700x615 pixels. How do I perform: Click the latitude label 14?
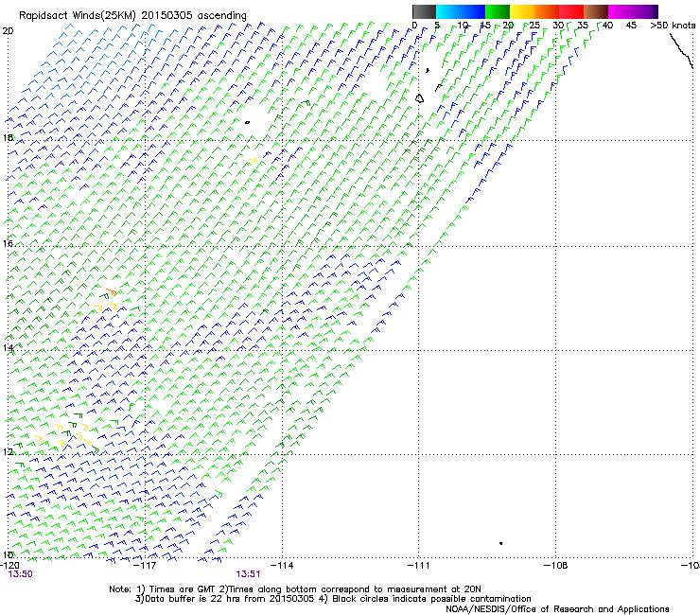tap(8, 348)
